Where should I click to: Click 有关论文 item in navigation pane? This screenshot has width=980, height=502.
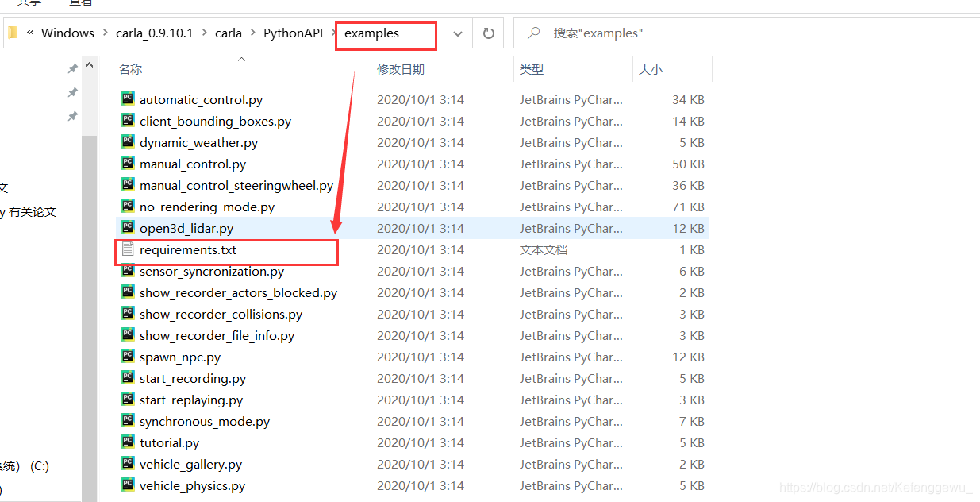(29, 212)
